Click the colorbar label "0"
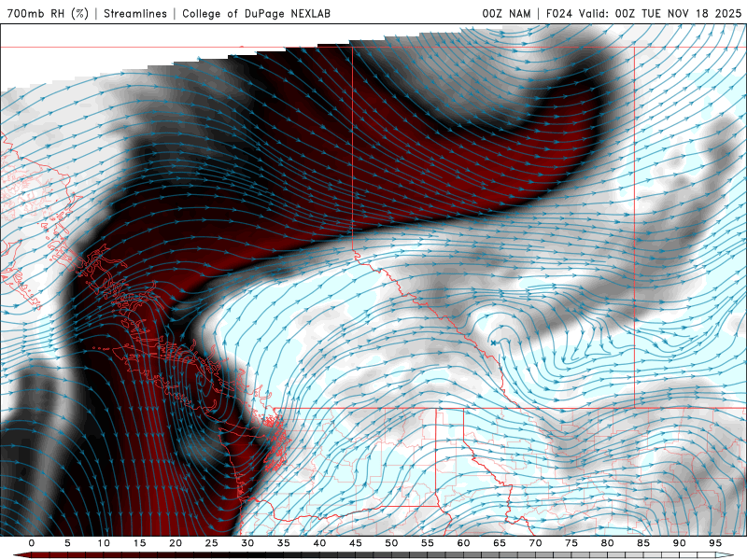Image resolution: width=747 pixels, height=560 pixels. [x=32, y=543]
